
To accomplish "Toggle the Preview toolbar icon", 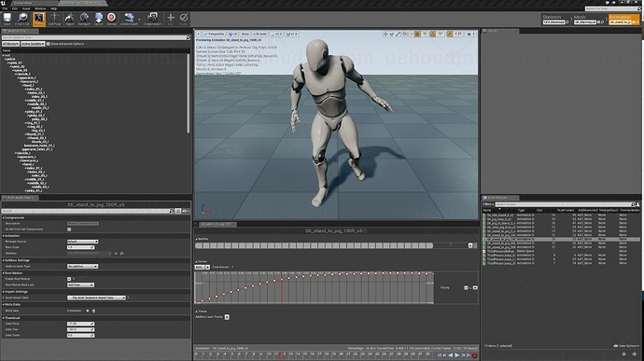I will (x=39, y=19).
